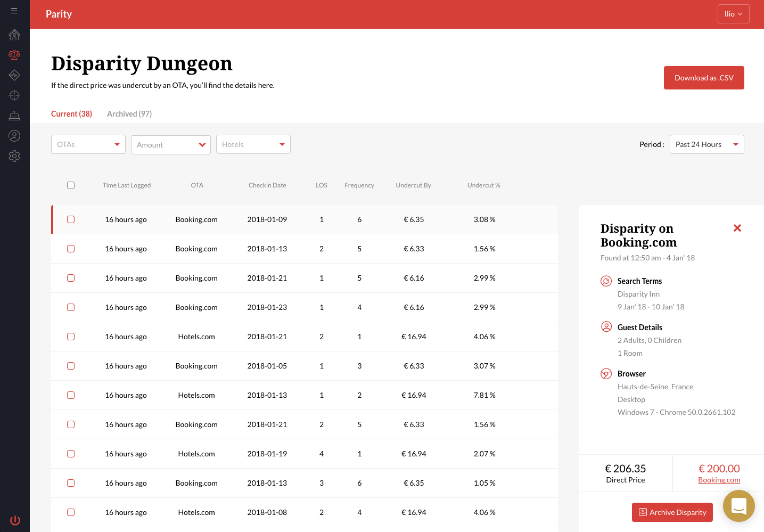Check the Booking.com 2018-01-21 row with LOS 1

pos(71,278)
